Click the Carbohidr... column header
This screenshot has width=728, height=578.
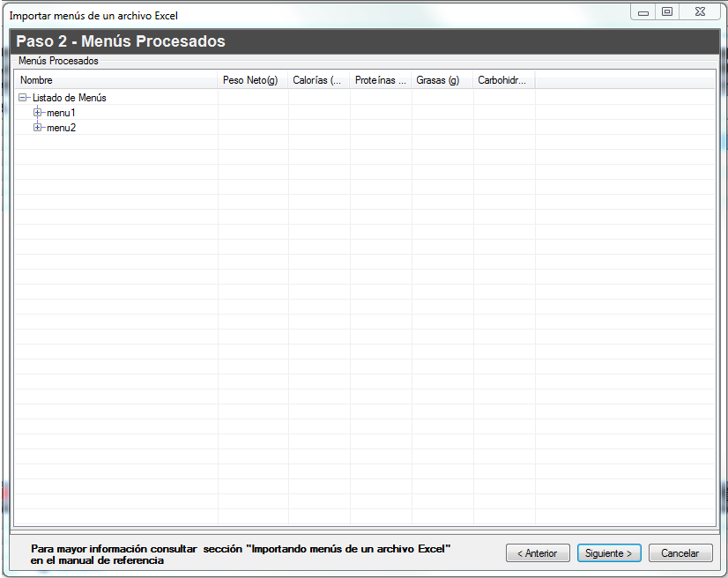(504, 80)
